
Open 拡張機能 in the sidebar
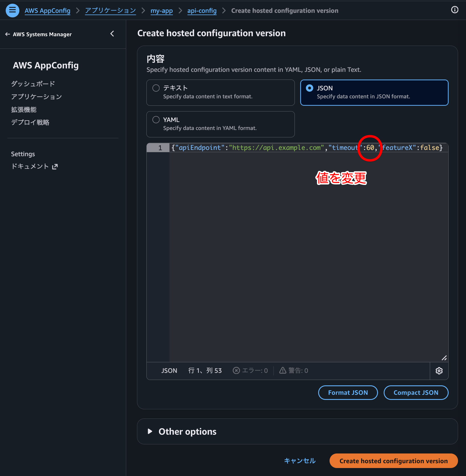point(24,110)
